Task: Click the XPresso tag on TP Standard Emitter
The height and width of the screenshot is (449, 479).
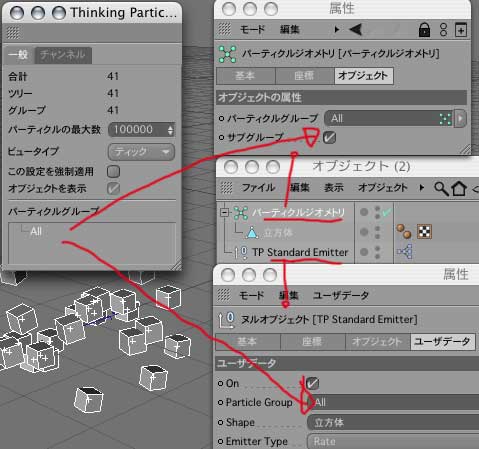Action: pyautogui.click(x=404, y=252)
